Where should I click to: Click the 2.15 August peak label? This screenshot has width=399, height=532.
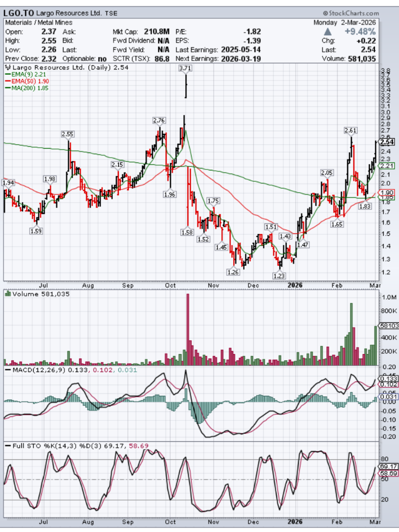pyautogui.click(x=117, y=164)
